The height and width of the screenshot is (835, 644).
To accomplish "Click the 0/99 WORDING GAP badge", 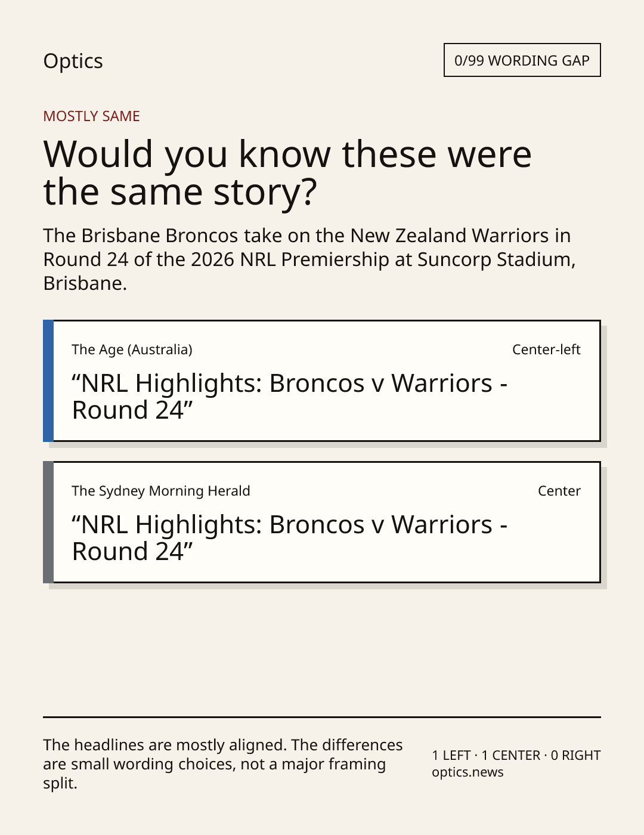I will [522, 60].
